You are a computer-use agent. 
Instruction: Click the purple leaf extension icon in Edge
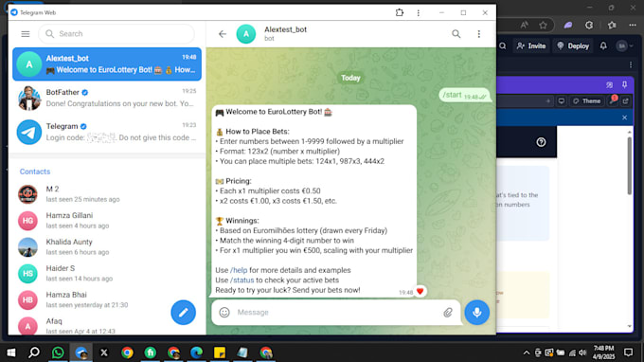568,26
